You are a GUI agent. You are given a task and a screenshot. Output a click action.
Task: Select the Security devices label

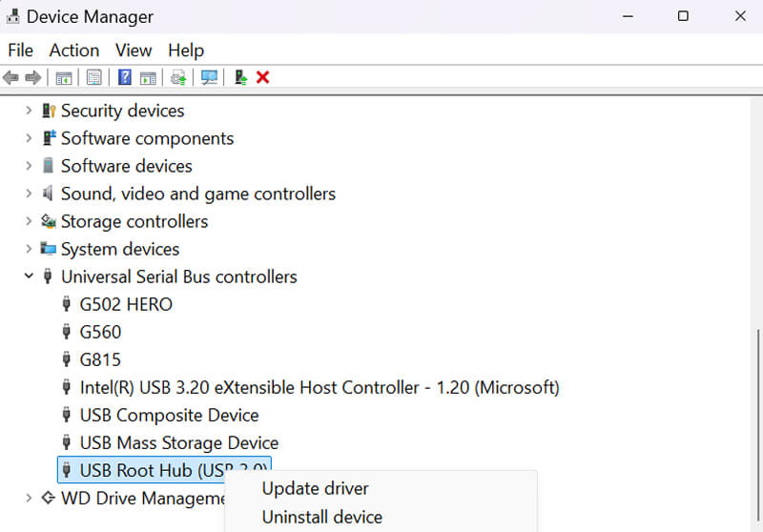tap(123, 111)
